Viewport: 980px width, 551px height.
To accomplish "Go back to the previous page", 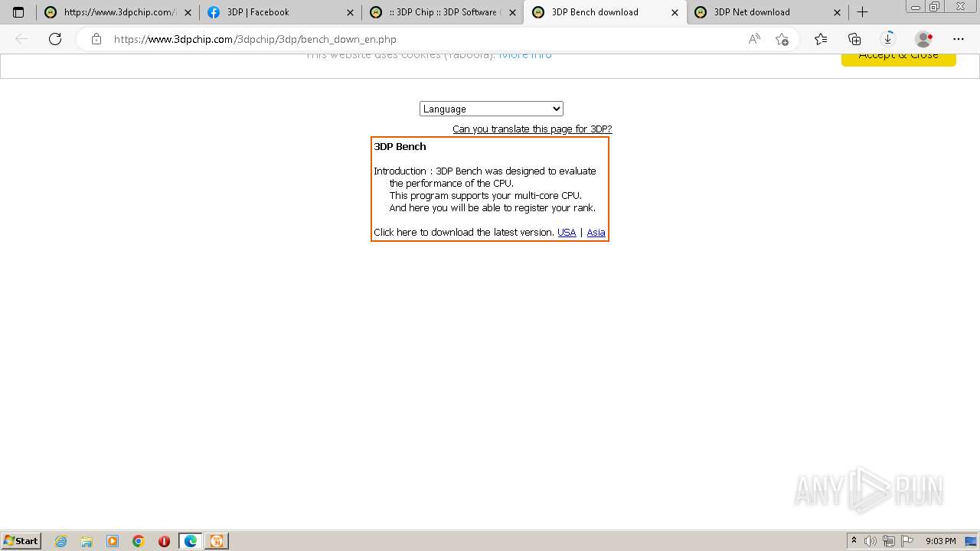I will (21, 39).
